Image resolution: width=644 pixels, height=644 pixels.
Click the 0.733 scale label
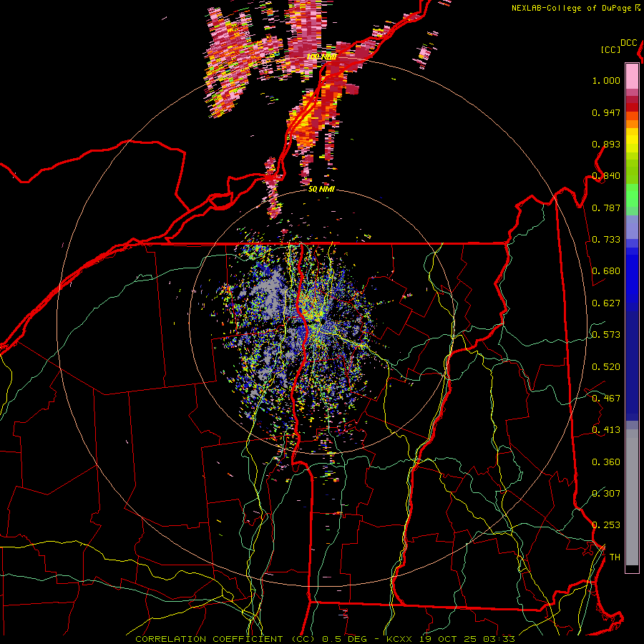pyautogui.click(x=606, y=240)
